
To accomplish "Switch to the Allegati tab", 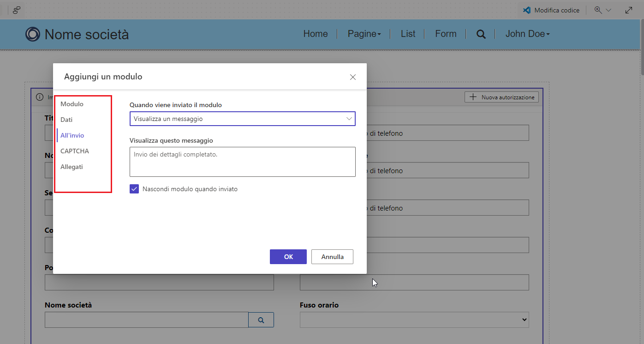I will click(72, 167).
